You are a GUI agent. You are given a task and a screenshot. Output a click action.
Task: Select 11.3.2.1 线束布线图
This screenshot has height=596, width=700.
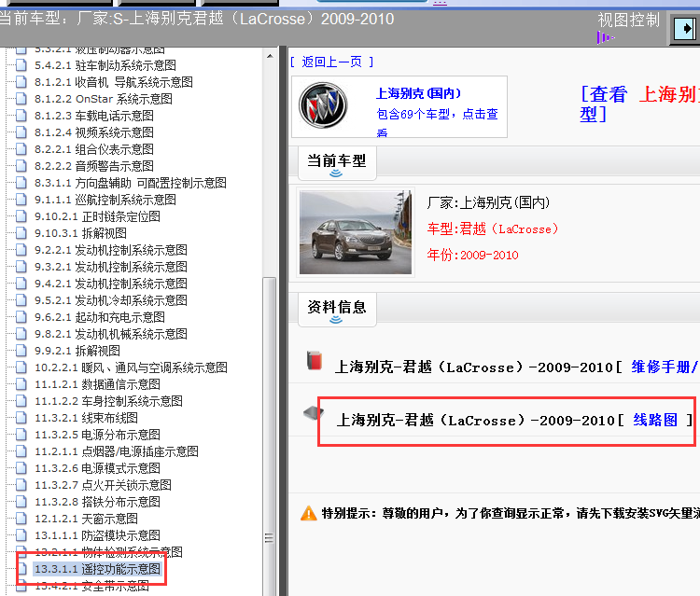tap(86, 418)
